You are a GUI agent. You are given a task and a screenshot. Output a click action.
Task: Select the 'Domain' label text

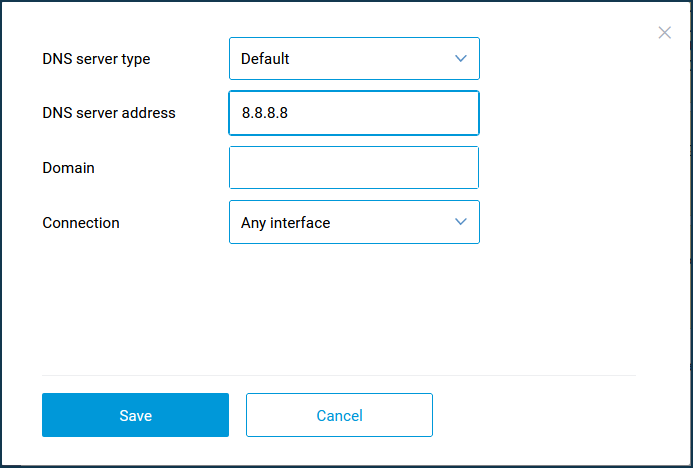pyautogui.click(x=68, y=168)
